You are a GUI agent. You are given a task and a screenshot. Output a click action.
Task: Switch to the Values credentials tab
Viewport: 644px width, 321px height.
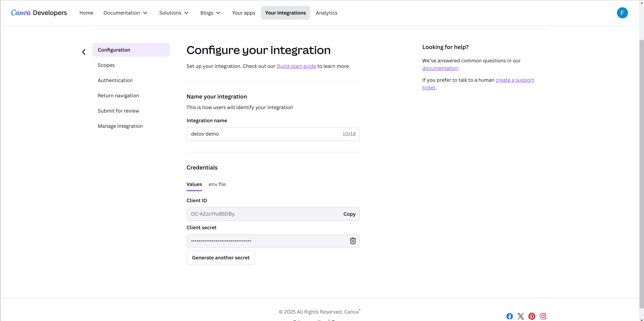[x=194, y=184]
